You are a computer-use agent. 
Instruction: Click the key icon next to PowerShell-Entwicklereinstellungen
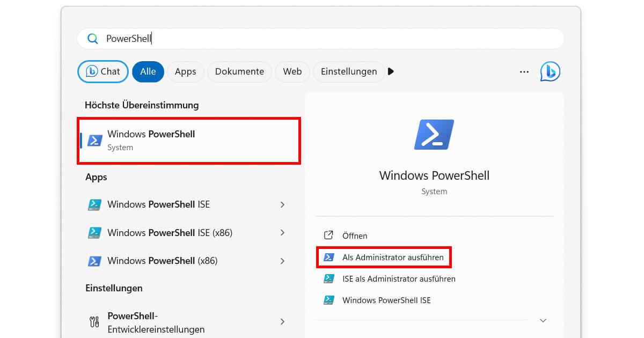point(94,321)
